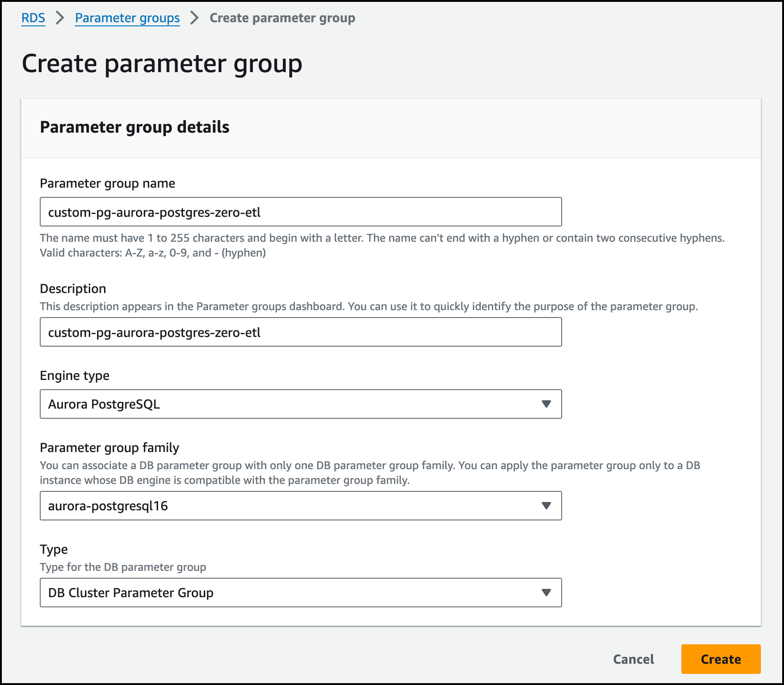Go back to Parameter groups breadcrumb
This screenshot has width=784, height=685.
point(127,18)
